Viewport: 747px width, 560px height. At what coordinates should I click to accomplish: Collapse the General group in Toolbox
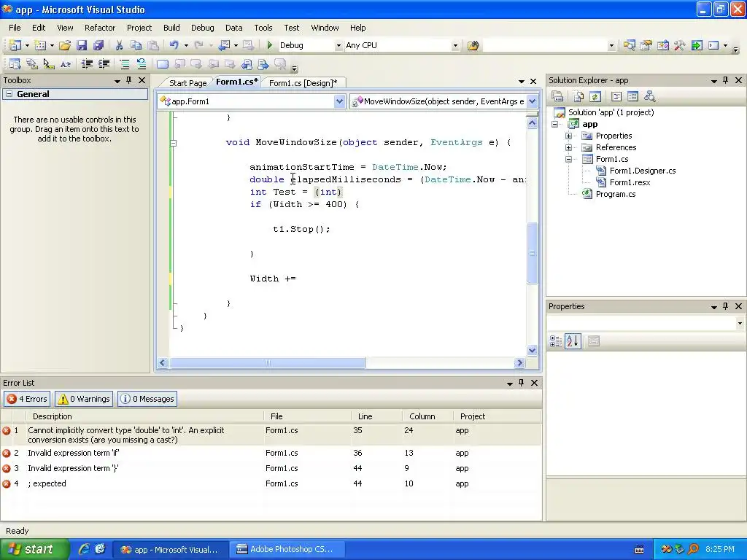pos(9,94)
